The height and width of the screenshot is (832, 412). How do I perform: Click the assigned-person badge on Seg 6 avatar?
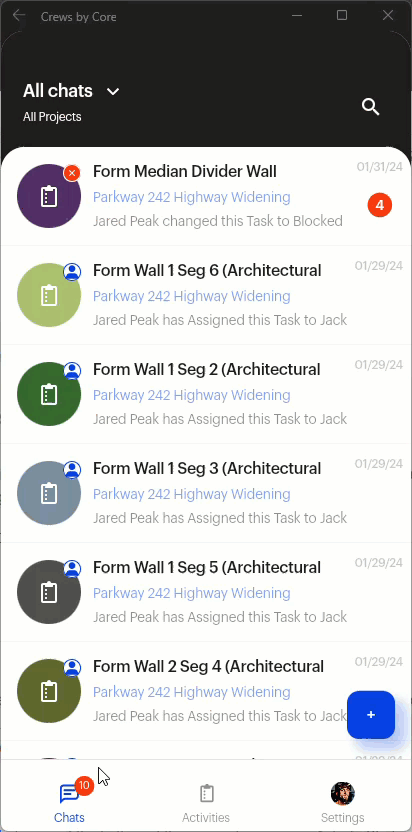[72, 272]
